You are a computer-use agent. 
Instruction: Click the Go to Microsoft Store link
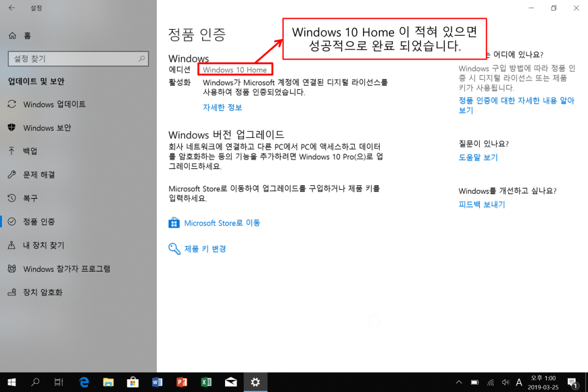pos(222,223)
